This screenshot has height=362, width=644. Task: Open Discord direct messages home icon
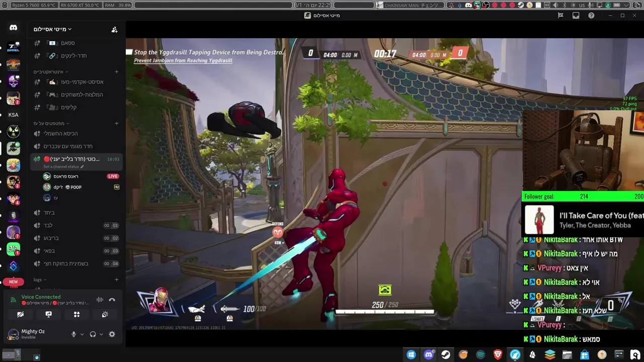(14, 28)
